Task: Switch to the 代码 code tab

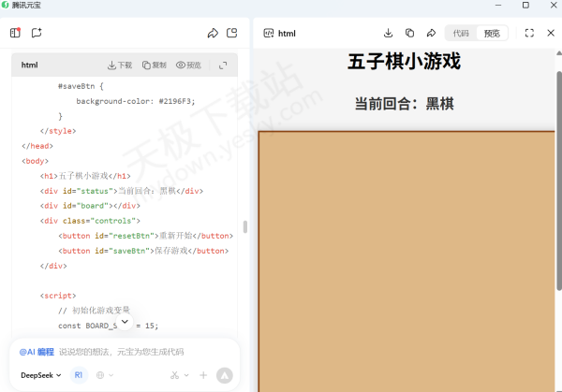Action: [x=461, y=33]
